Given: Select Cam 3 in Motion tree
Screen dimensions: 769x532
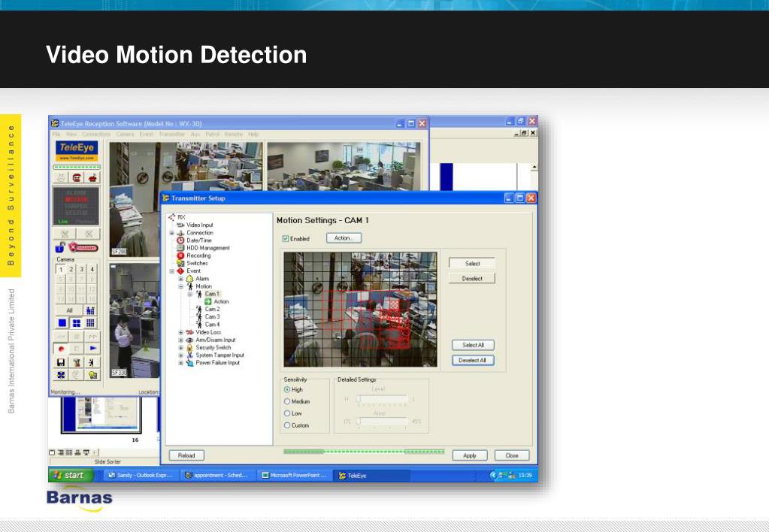Looking at the screenshot, I should (212, 317).
